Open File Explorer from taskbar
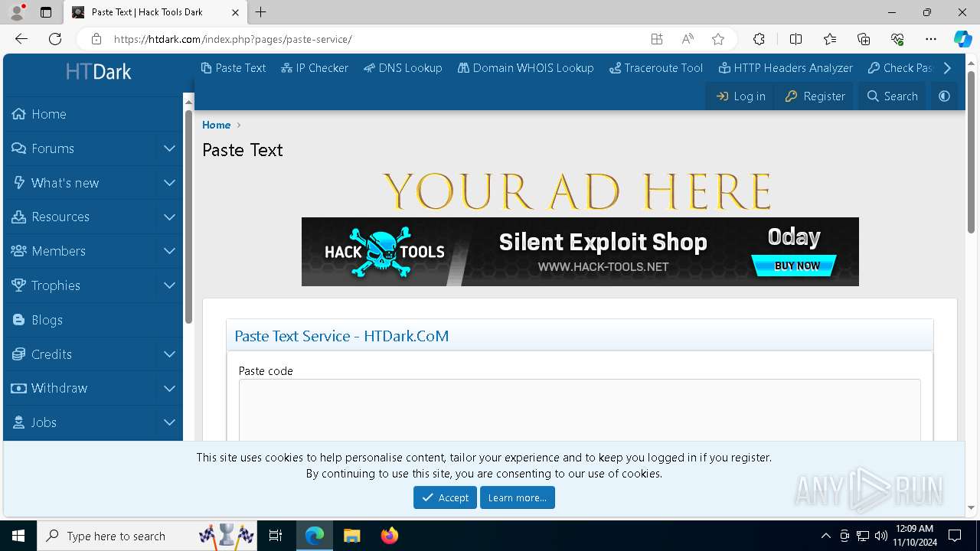Screen dimensions: 980x551 (351, 536)
